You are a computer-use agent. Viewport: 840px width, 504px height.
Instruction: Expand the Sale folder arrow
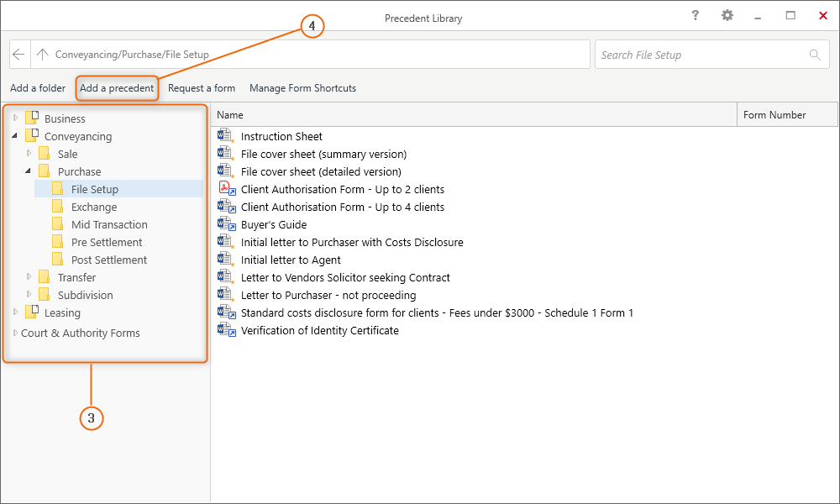tap(29, 154)
